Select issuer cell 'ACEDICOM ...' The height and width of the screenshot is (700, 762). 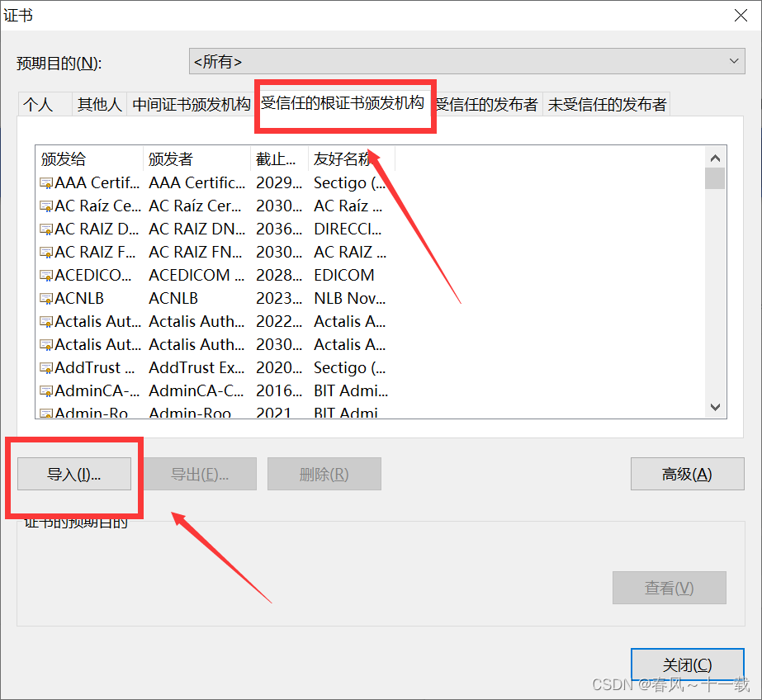tap(196, 276)
